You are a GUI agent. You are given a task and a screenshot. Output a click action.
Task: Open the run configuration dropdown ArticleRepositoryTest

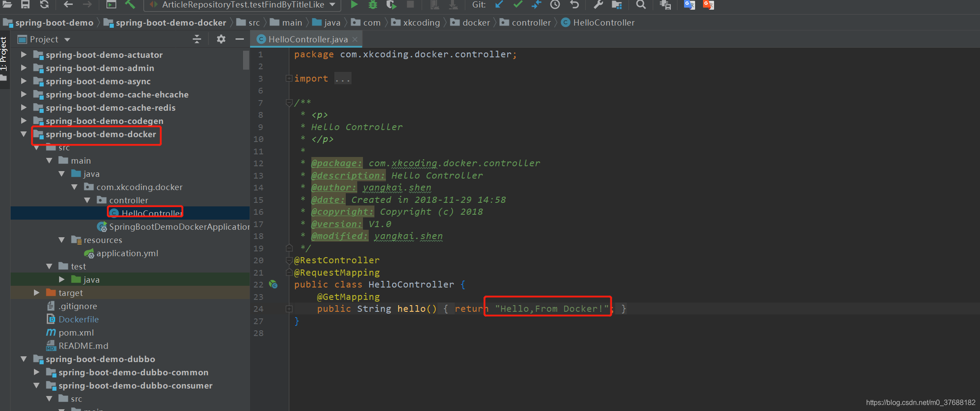(x=242, y=5)
